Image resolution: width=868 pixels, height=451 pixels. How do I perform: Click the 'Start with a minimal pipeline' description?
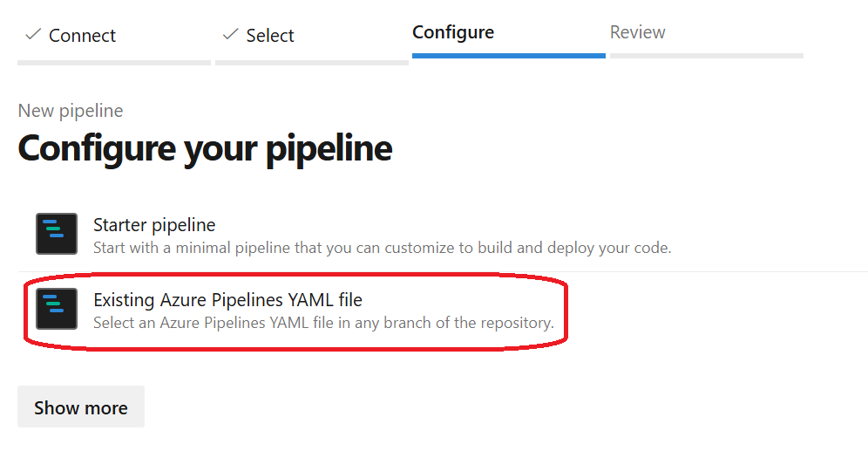click(382, 248)
